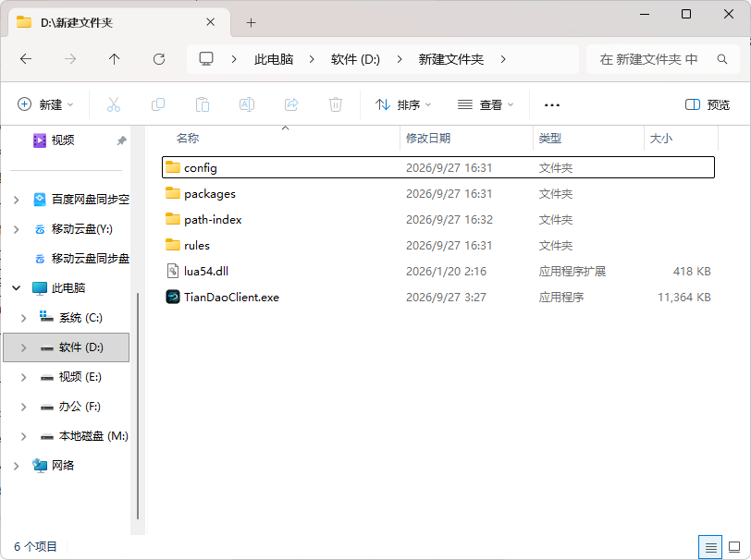Image resolution: width=751 pixels, height=560 pixels.
Task: Collapse the 此电脑 tree node
Action: point(17,288)
